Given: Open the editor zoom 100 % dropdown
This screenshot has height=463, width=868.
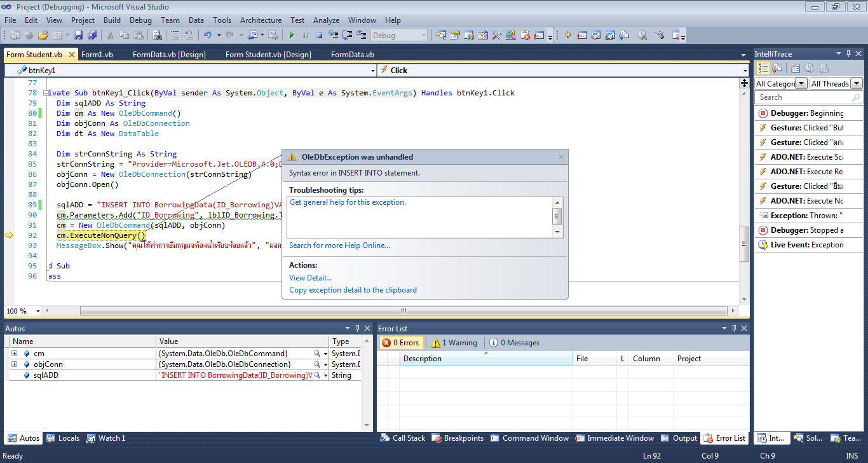Looking at the screenshot, I should [38, 311].
